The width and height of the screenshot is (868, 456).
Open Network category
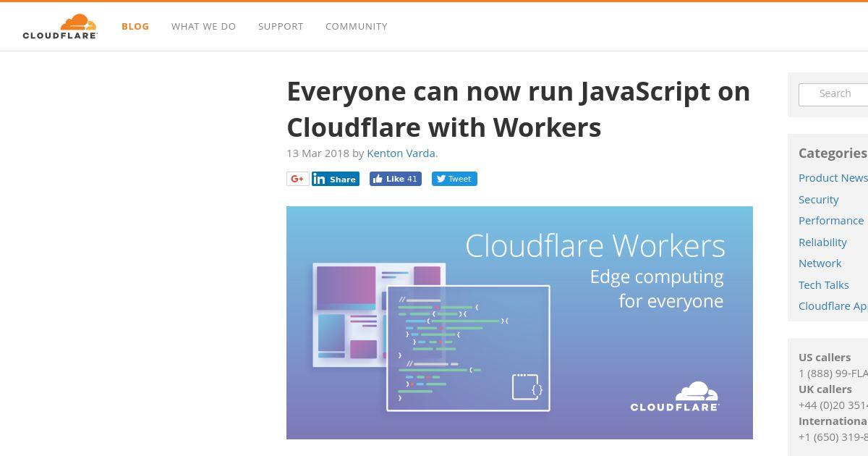pyautogui.click(x=820, y=263)
